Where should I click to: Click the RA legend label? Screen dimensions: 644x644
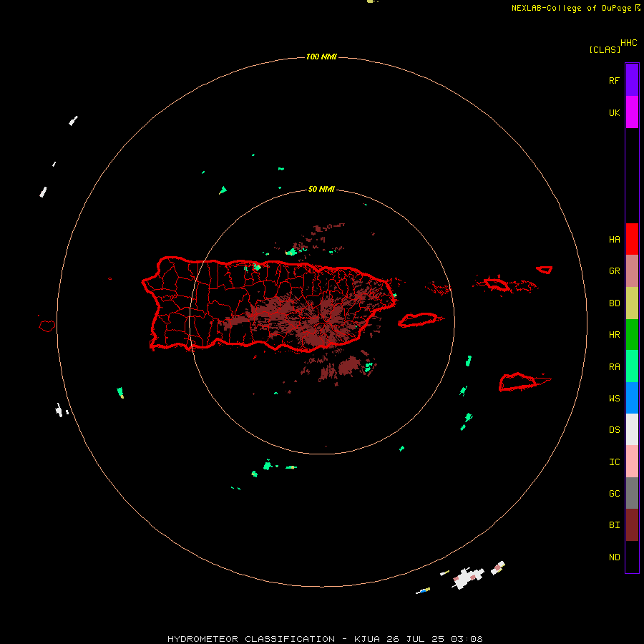[x=614, y=367]
